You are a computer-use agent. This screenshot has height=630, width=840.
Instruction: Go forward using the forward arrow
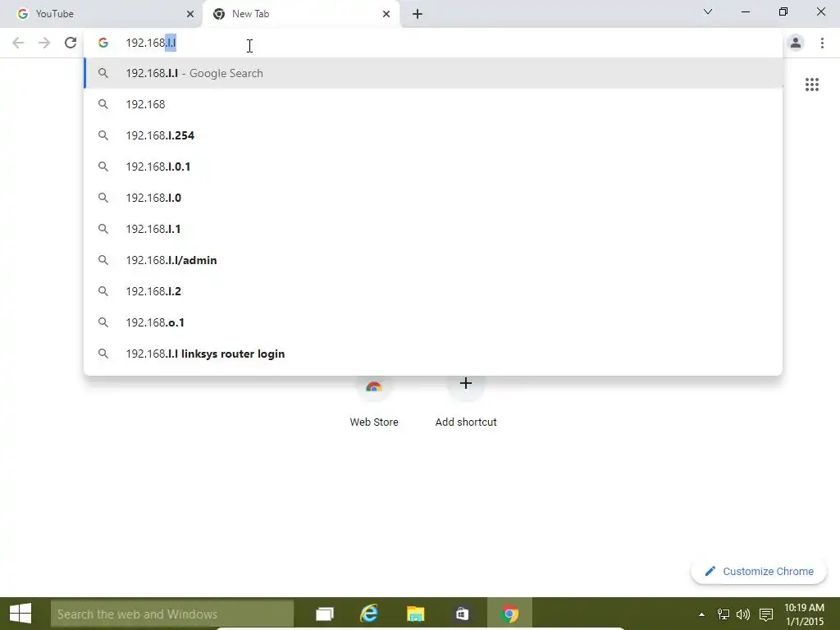pyautogui.click(x=44, y=43)
